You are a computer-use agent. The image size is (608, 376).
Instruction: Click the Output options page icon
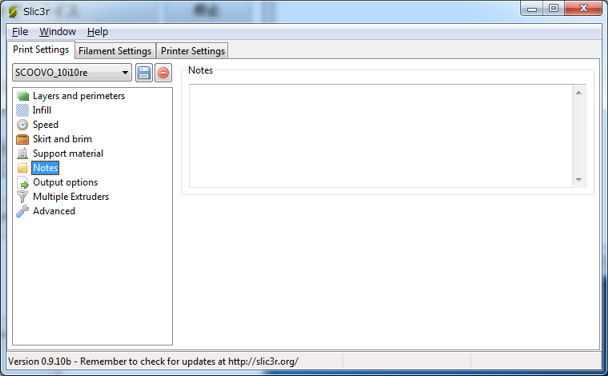pos(22,183)
